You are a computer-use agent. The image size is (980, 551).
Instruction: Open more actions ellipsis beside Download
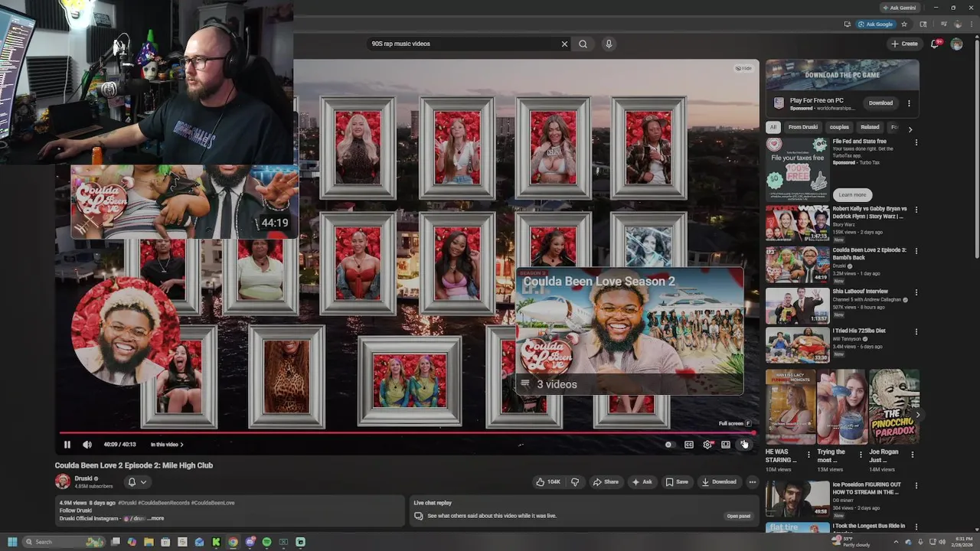point(753,482)
